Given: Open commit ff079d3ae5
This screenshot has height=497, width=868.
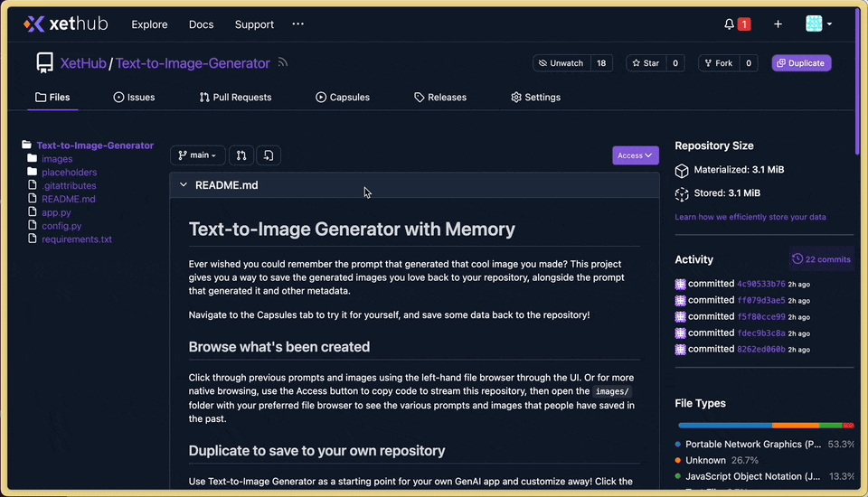Looking at the screenshot, I should [x=760, y=300].
